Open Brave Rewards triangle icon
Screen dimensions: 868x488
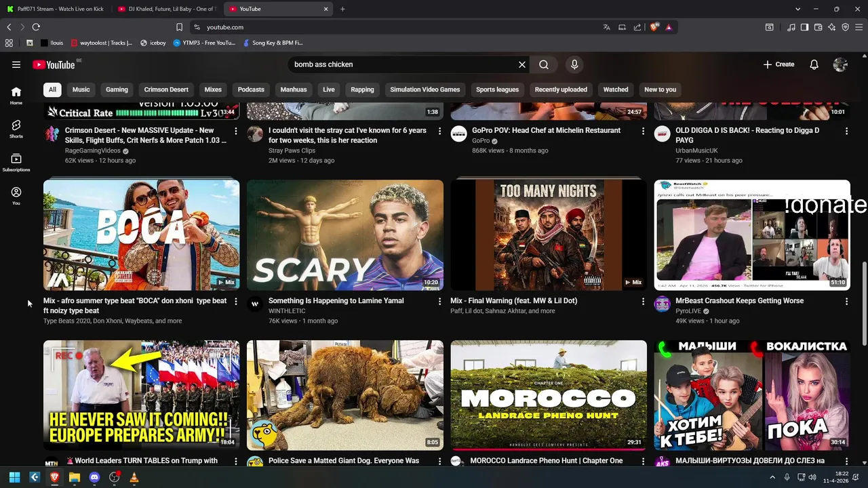pos(669,27)
